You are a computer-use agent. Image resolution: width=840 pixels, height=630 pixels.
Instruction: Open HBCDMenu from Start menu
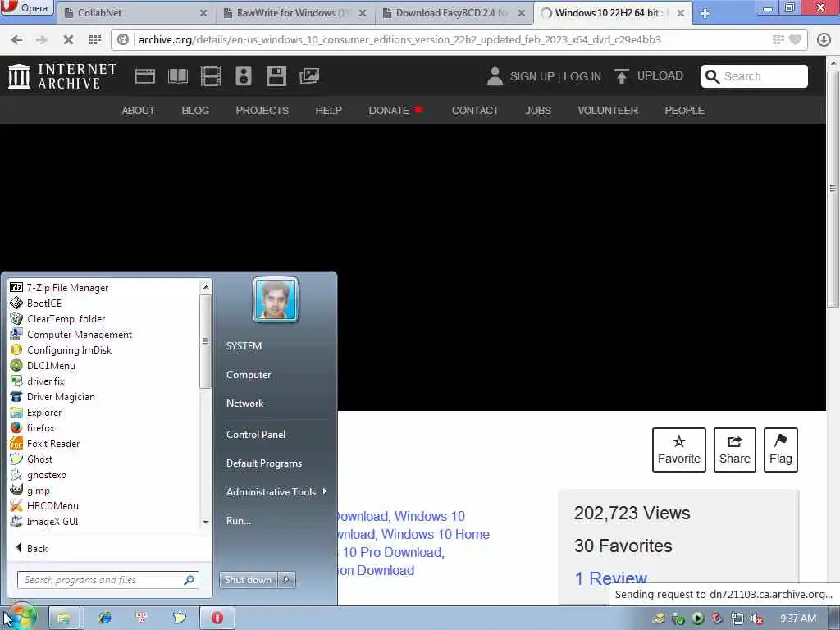point(44,505)
